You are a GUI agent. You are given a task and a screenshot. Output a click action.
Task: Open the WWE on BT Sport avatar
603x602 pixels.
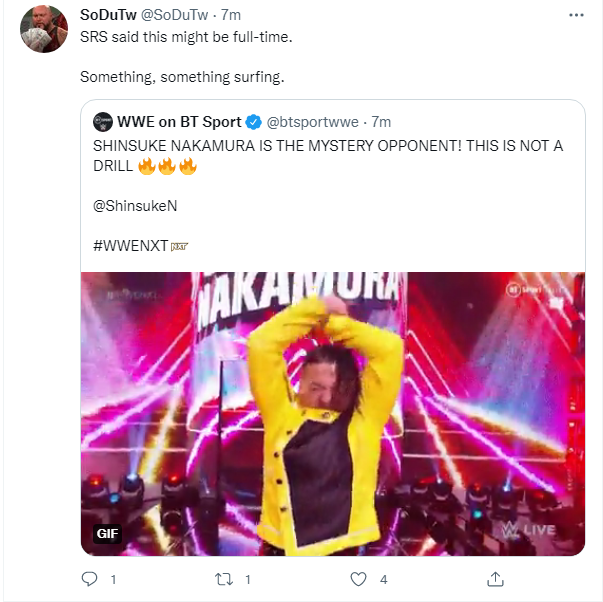(x=103, y=122)
